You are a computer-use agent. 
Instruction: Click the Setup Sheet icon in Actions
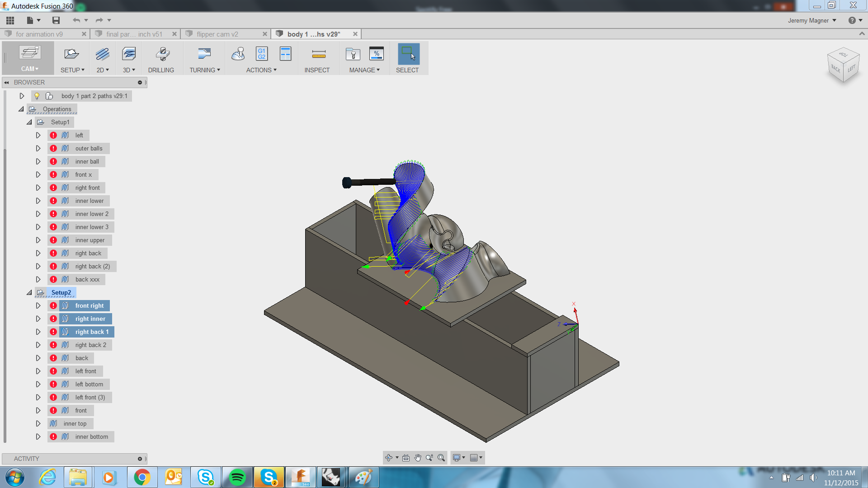[285, 54]
